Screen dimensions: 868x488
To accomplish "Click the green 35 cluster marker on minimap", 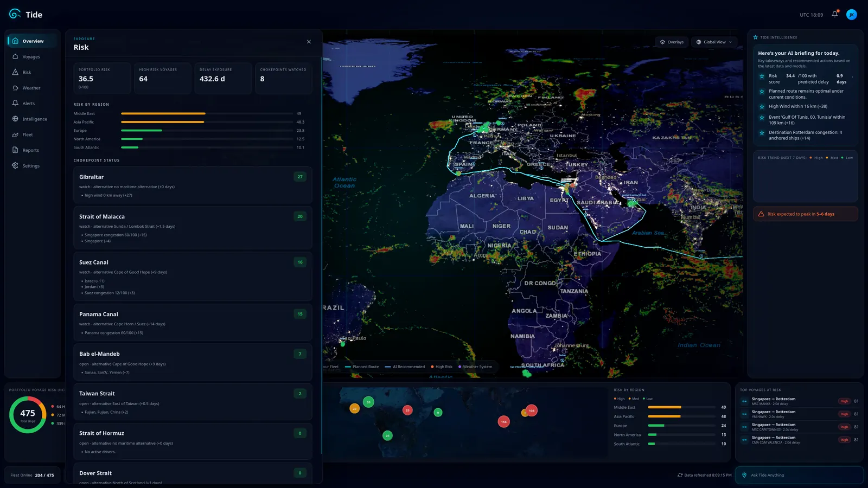I will pyautogui.click(x=368, y=402).
